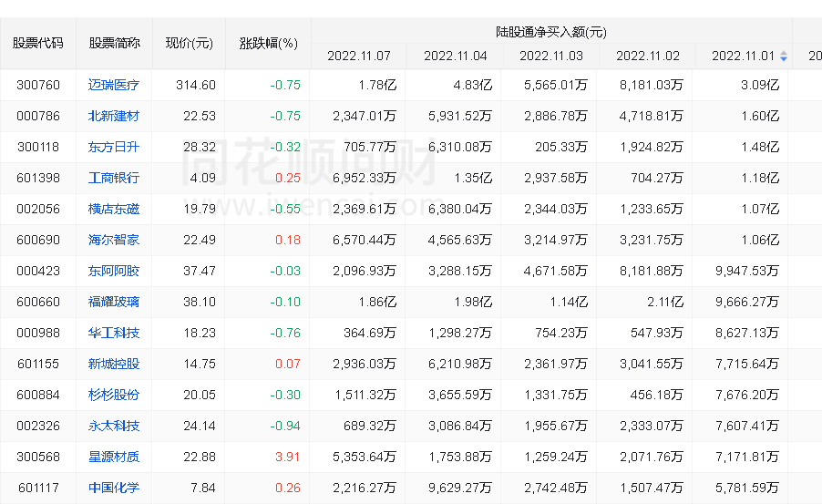
Task: Click net buy value 1.14亿
Action: [569, 302]
